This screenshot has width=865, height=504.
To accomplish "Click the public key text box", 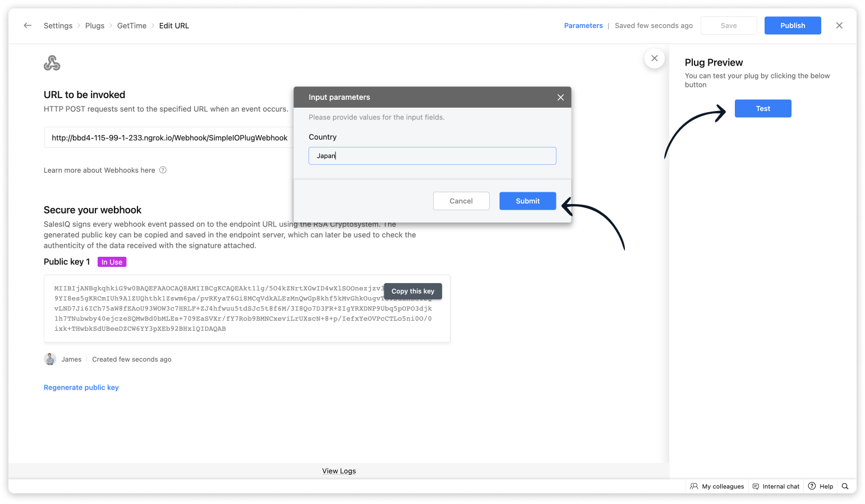I will pyautogui.click(x=247, y=309).
